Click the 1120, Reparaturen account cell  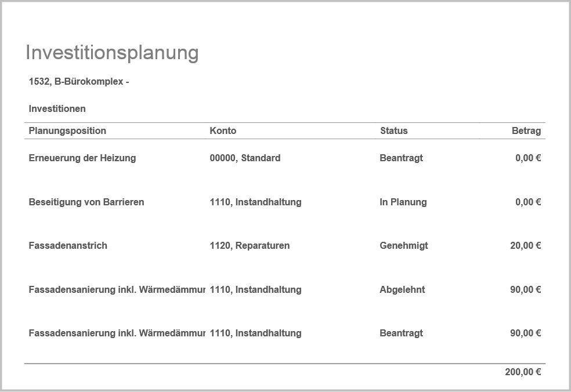click(250, 246)
